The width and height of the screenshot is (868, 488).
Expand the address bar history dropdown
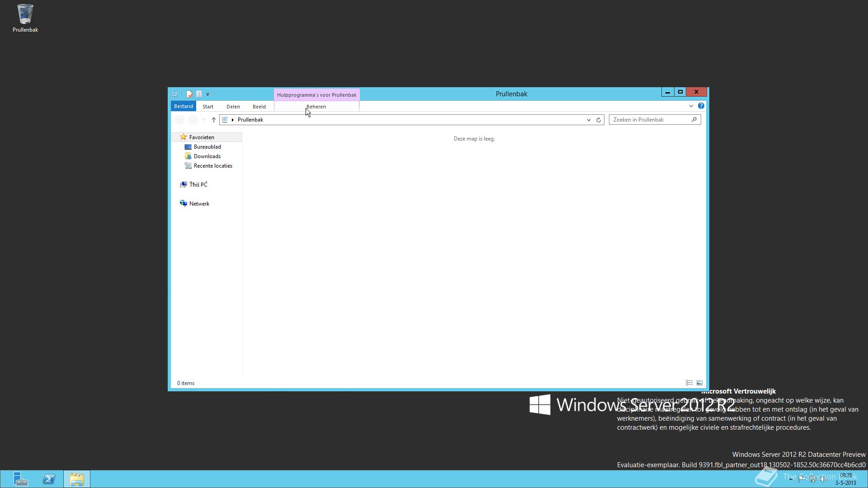(x=588, y=120)
